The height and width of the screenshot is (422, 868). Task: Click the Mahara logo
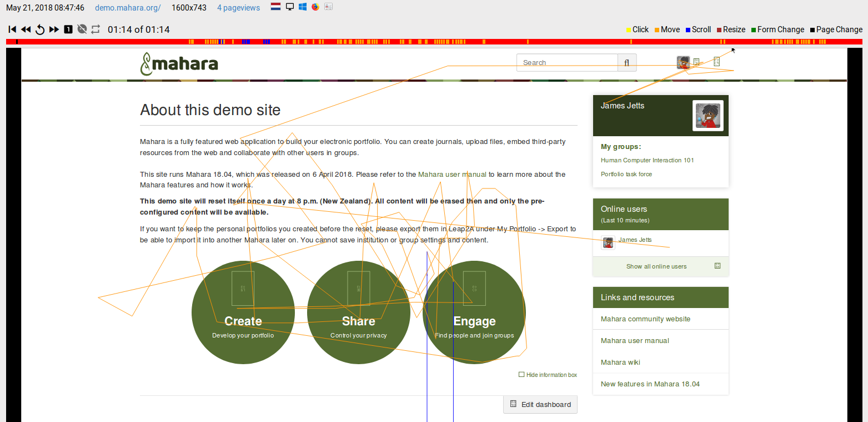179,64
